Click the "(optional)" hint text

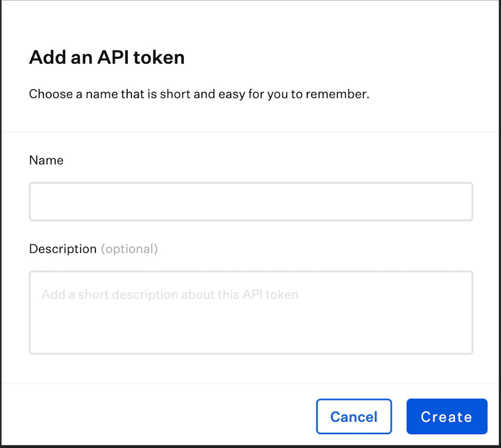pos(129,249)
